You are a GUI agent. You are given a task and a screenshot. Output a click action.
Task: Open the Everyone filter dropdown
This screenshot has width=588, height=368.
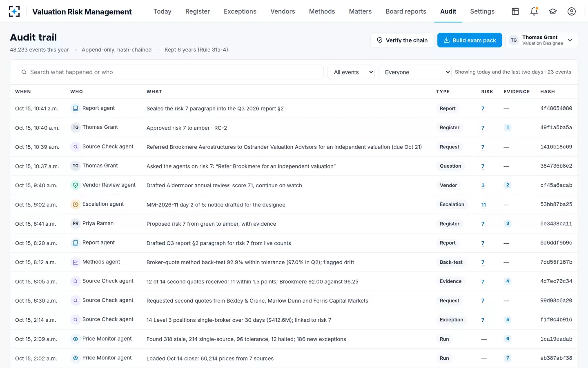coord(415,72)
